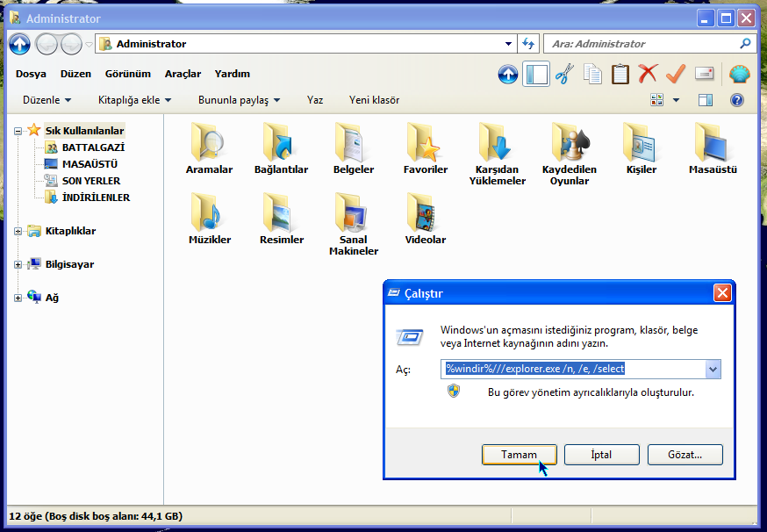
Task: Click the clipboard Paste icon
Action: (620, 75)
